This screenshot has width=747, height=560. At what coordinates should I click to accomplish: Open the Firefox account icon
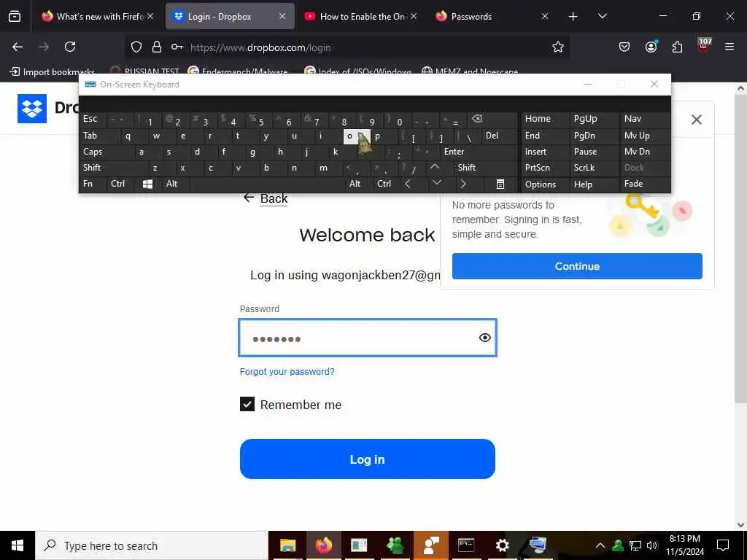[651, 47]
